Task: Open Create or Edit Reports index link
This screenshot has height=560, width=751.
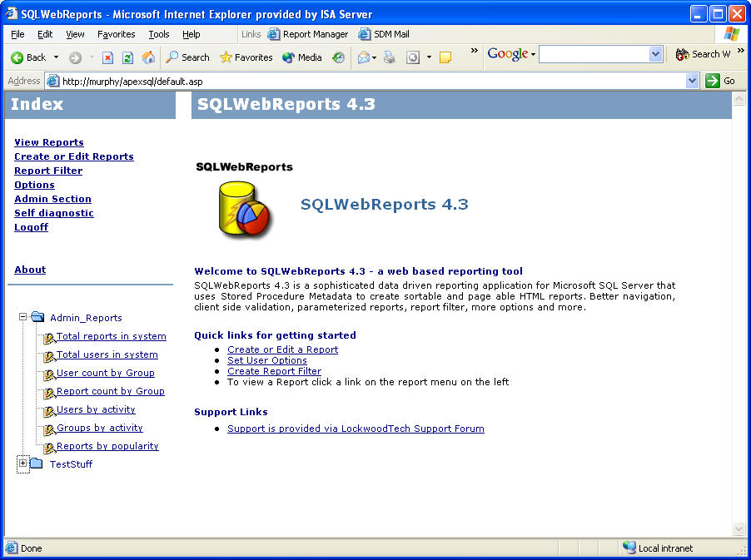Action: pos(74,156)
